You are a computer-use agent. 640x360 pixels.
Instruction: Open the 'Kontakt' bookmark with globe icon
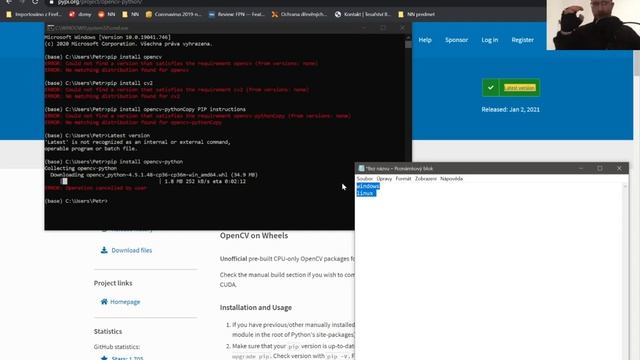tap(362, 14)
